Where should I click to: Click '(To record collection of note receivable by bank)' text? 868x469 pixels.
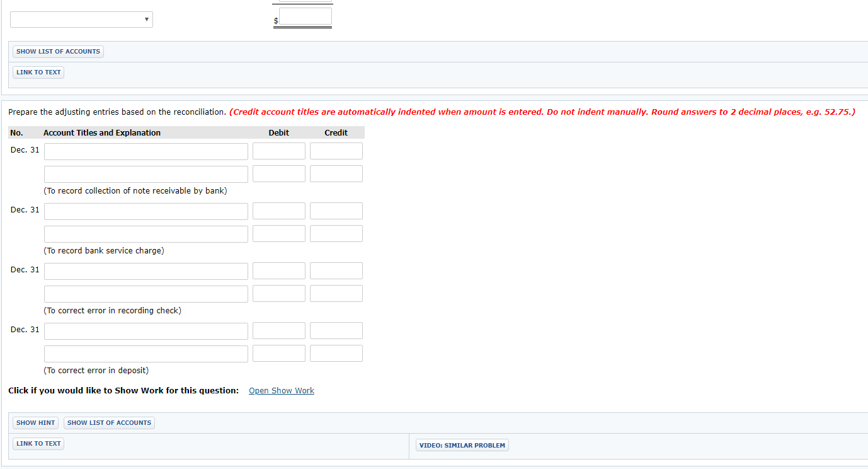[x=135, y=191]
